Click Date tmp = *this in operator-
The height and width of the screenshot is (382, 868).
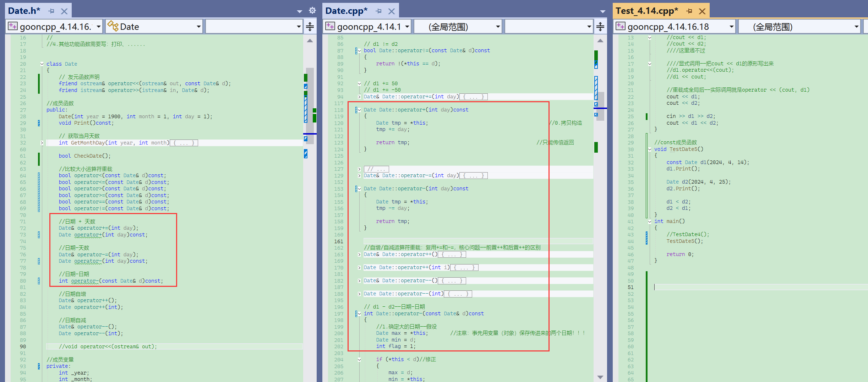[x=402, y=202]
